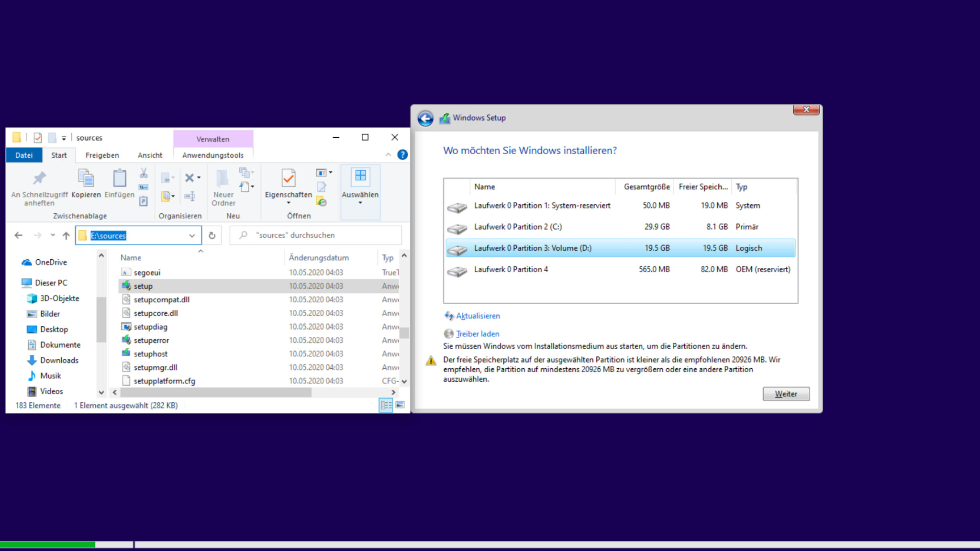The image size is (980, 551).
Task: Open the address bar history dropdown
Action: click(192, 235)
